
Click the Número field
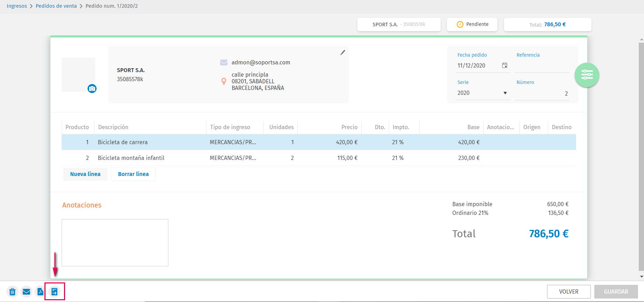542,93
